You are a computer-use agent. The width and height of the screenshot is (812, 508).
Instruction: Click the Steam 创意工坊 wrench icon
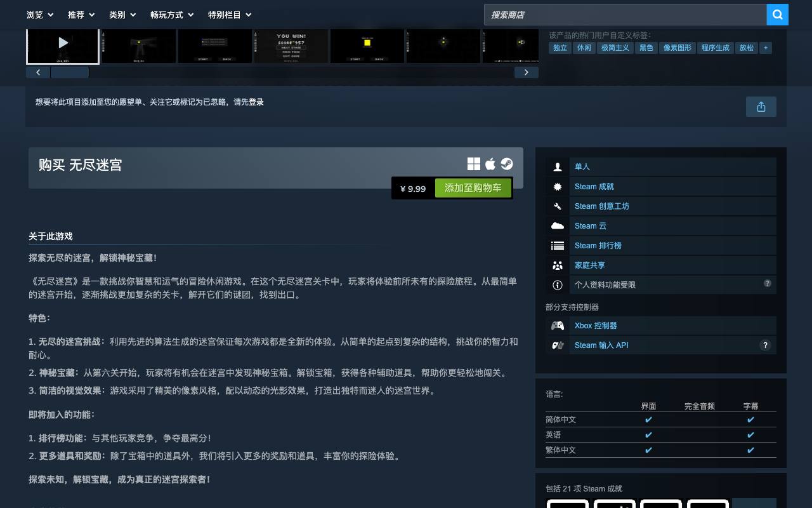pyautogui.click(x=558, y=206)
